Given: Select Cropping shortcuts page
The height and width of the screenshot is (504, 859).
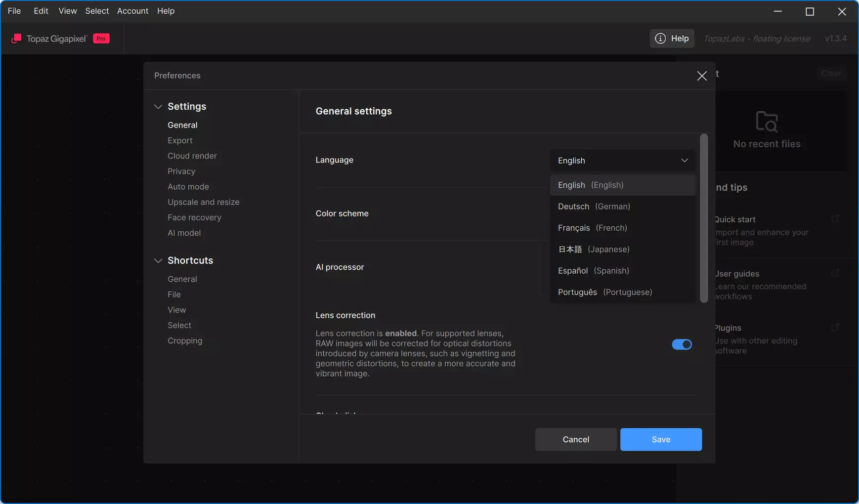Looking at the screenshot, I should (185, 340).
